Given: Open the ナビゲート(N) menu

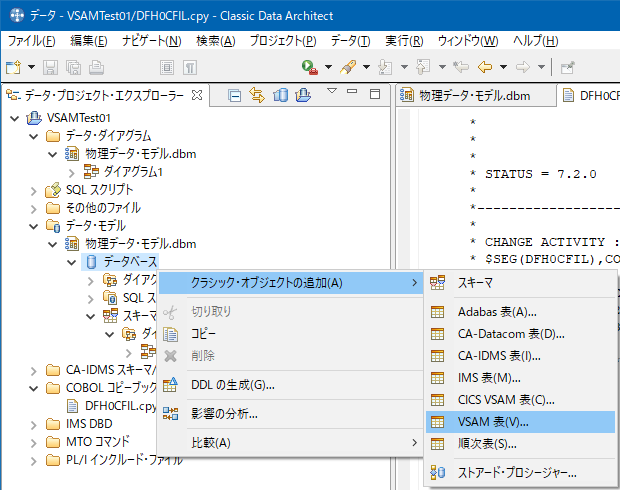Looking at the screenshot, I should pyautogui.click(x=151, y=41).
